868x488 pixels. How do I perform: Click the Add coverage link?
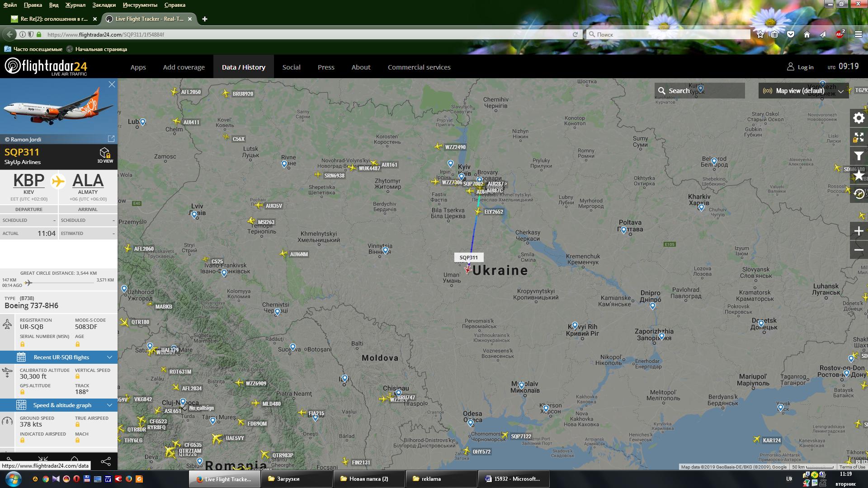pos(184,67)
